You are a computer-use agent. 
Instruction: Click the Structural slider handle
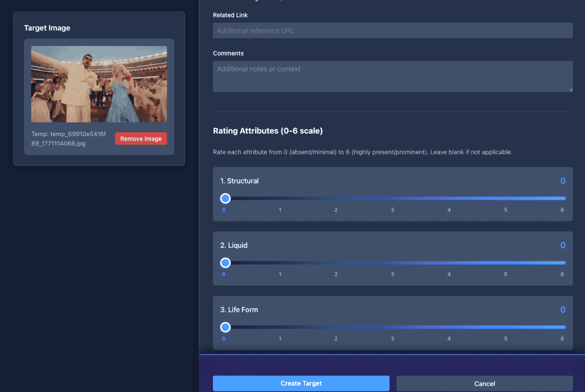[x=225, y=198]
